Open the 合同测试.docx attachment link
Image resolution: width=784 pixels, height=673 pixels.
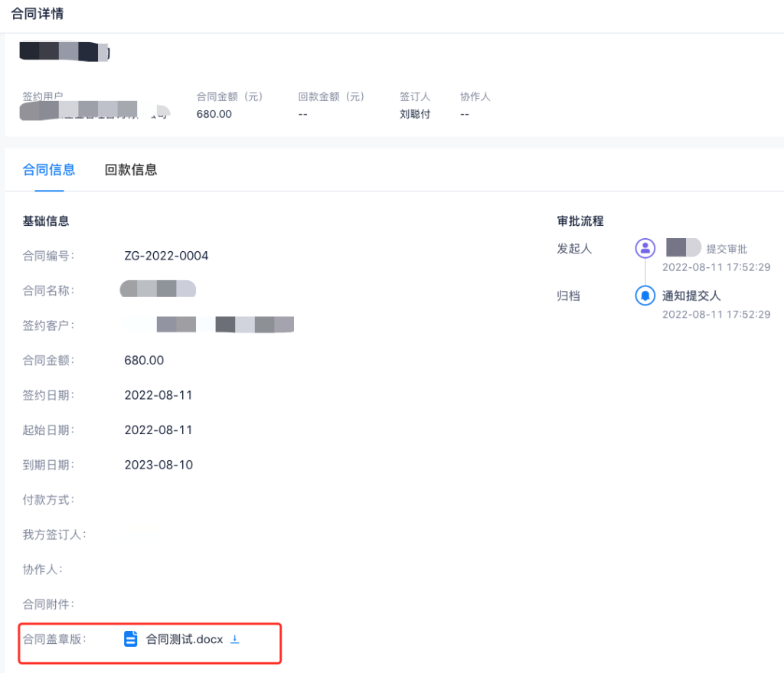[185, 639]
